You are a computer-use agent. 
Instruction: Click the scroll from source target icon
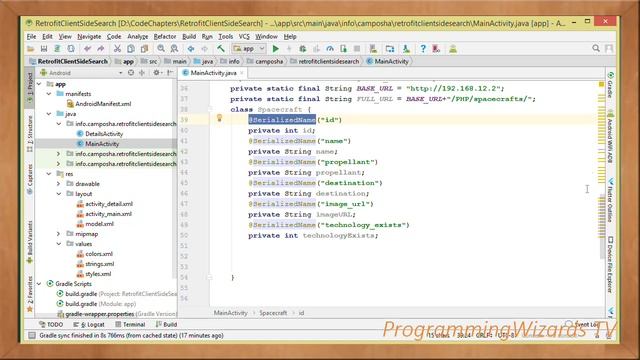(x=131, y=73)
